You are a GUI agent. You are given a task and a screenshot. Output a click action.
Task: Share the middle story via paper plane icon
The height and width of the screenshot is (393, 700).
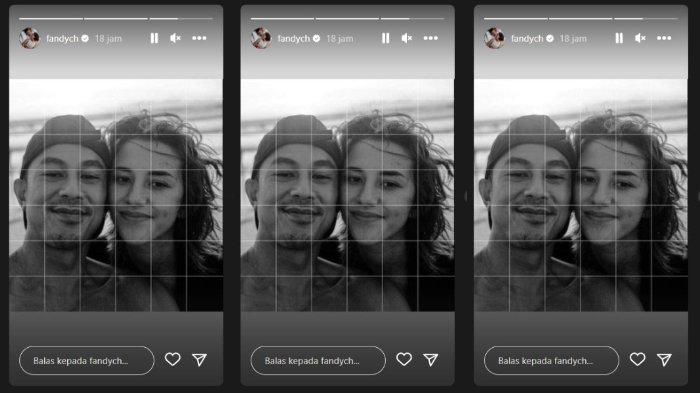tap(431, 360)
